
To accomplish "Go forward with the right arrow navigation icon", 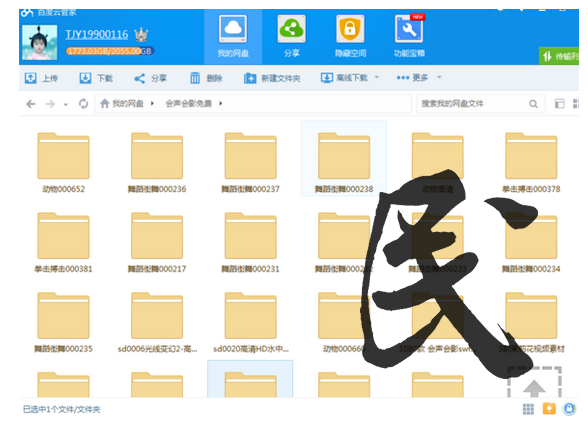I will 50,104.
